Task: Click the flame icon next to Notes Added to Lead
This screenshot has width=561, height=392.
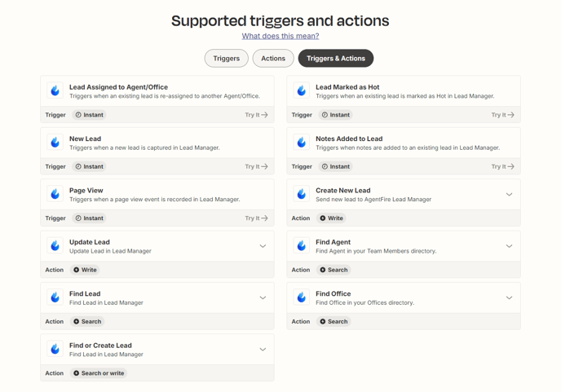Action: [301, 143]
